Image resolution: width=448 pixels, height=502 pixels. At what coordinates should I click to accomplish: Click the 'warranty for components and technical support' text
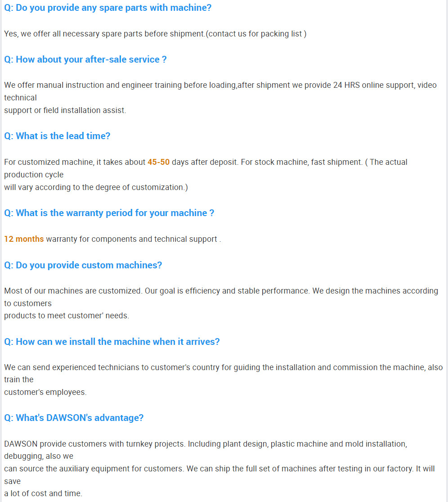tap(133, 239)
